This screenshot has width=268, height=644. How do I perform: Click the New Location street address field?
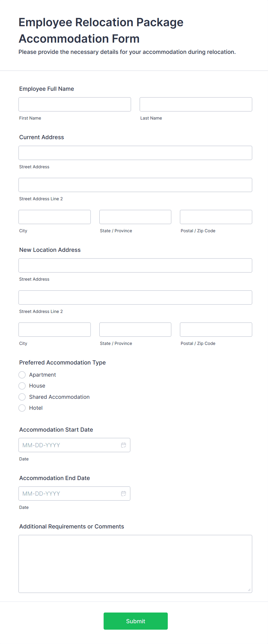click(x=135, y=265)
